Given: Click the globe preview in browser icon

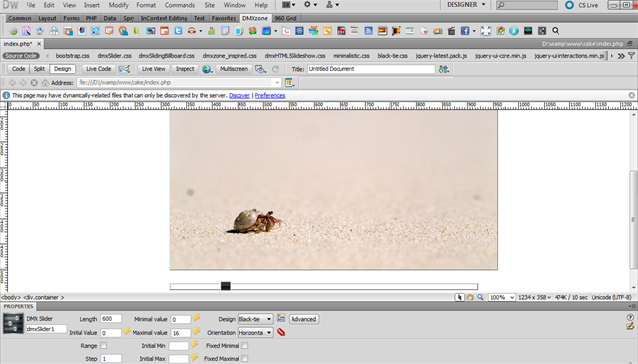Looking at the screenshot, I should coord(207,69).
